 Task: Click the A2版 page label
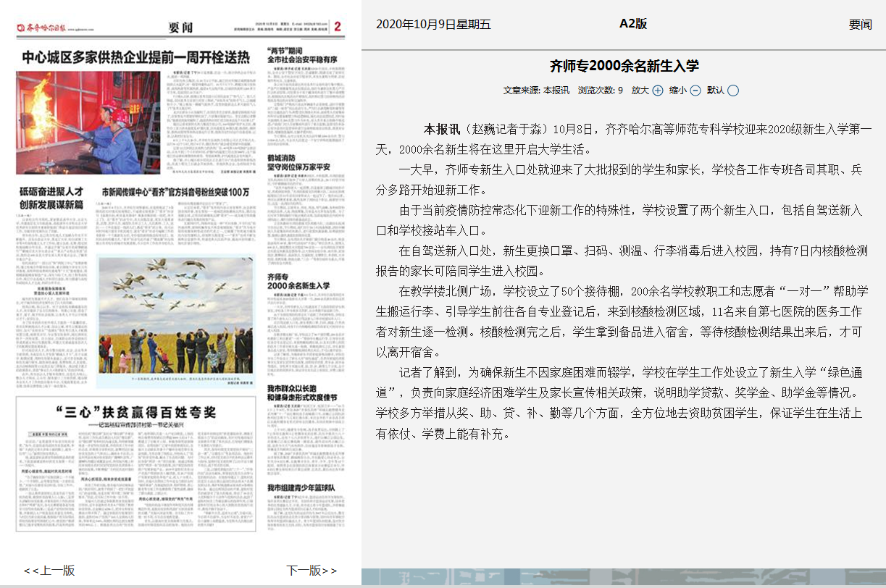click(x=632, y=24)
